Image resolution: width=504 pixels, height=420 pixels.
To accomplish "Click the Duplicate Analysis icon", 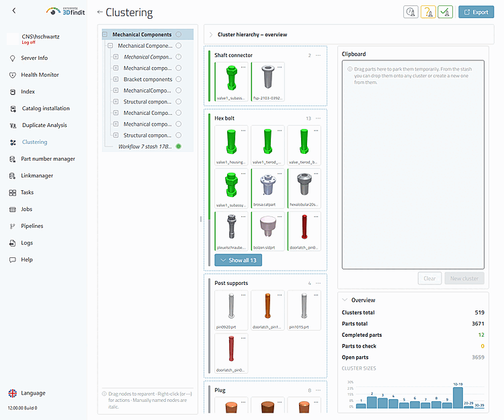I will [x=13, y=125].
